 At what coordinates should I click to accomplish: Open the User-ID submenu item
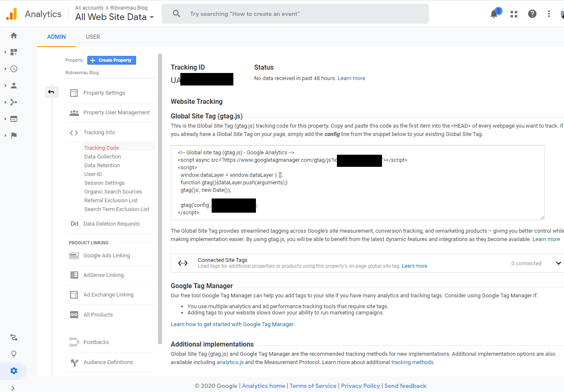pyautogui.click(x=93, y=174)
